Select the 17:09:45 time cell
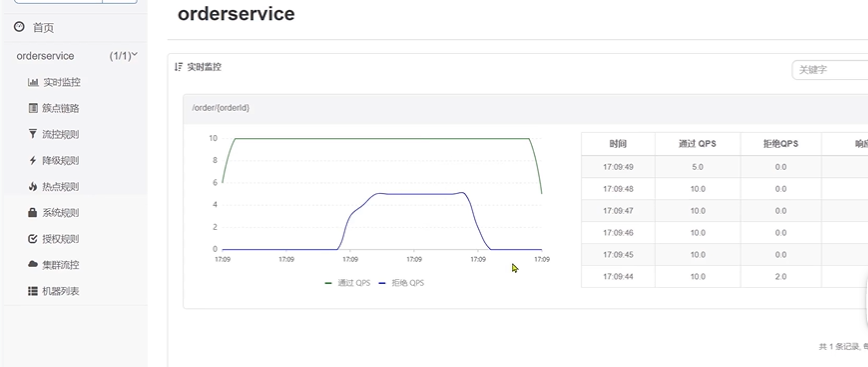The width and height of the screenshot is (868, 367). (x=618, y=255)
